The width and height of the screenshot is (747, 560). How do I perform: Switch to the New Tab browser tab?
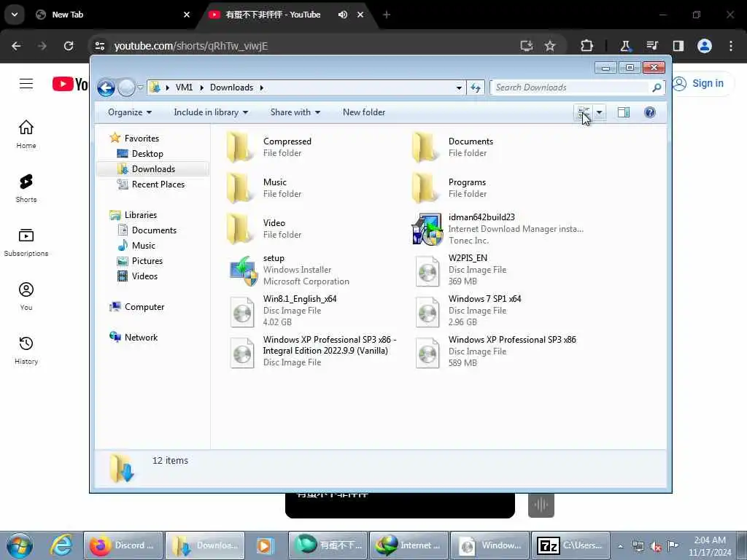click(x=112, y=15)
